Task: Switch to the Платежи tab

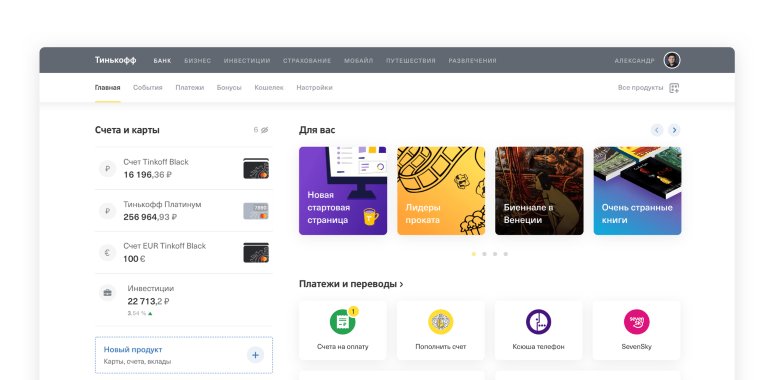Action: [x=189, y=87]
